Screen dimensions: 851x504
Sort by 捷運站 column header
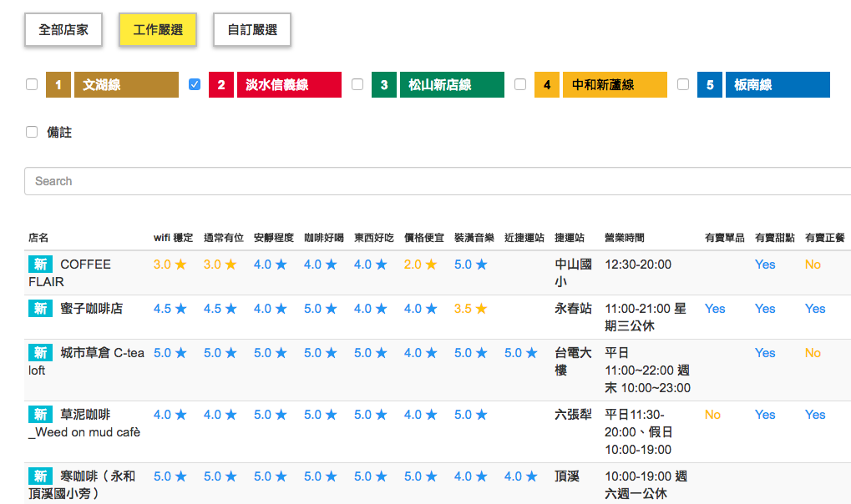coord(570,238)
